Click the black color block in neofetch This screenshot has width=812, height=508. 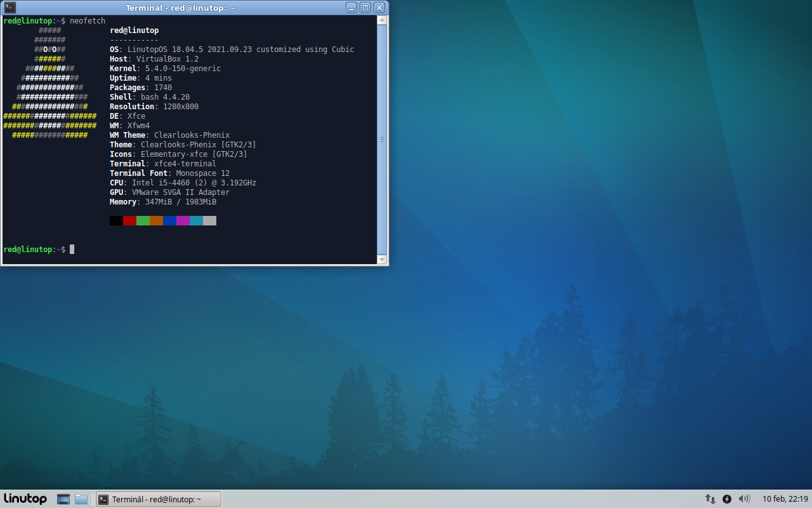[x=116, y=220]
